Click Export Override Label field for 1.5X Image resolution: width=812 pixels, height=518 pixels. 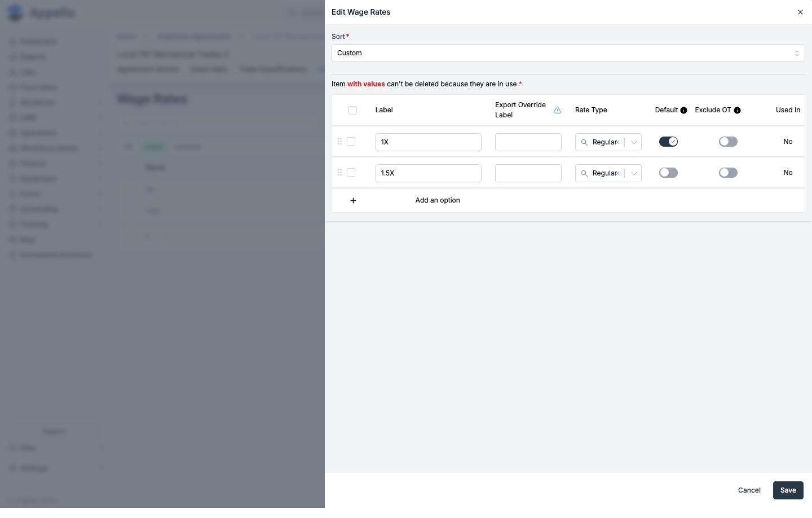pos(528,173)
